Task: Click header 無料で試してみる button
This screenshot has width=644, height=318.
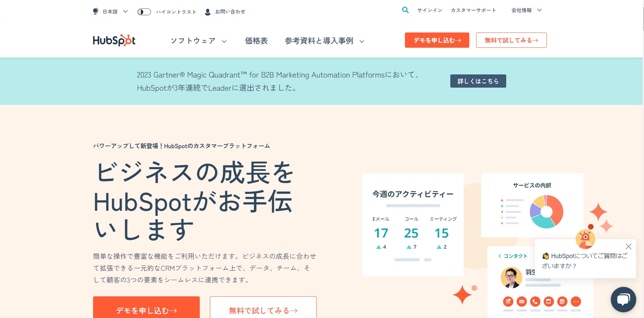Action: click(511, 40)
